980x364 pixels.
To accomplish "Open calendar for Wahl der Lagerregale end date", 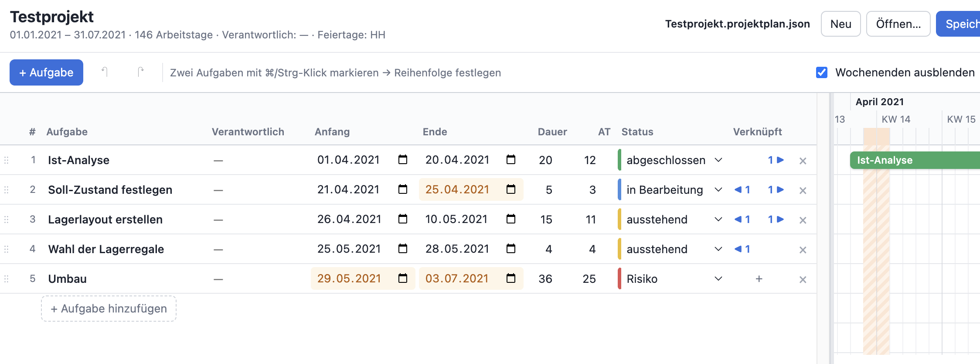I will click(x=511, y=249).
